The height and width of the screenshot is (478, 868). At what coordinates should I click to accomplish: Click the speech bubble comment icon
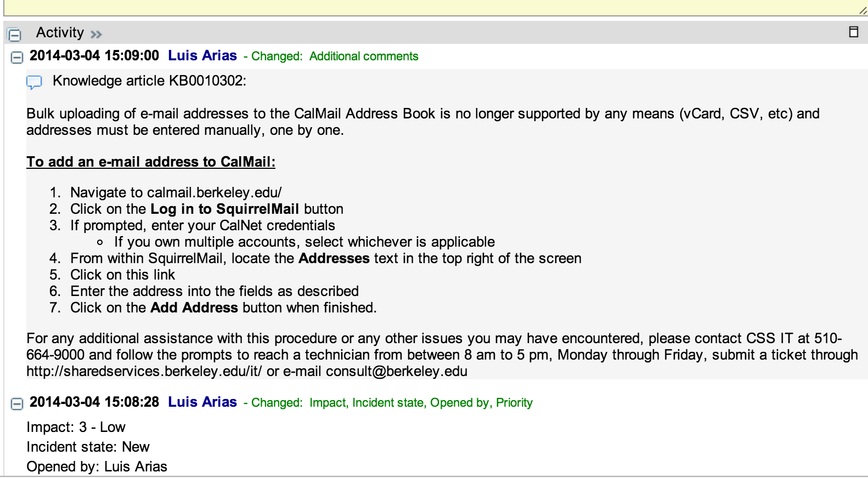[x=34, y=82]
